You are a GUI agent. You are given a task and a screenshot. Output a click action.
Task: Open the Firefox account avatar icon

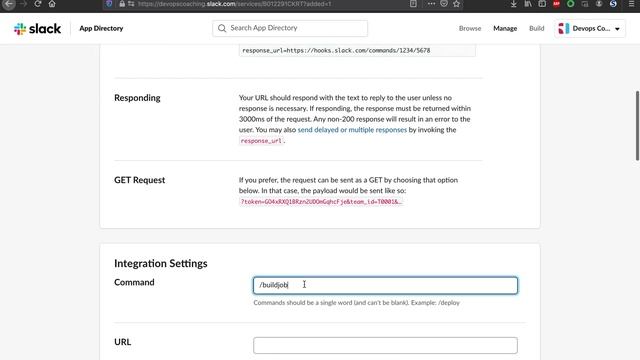pos(599,4)
